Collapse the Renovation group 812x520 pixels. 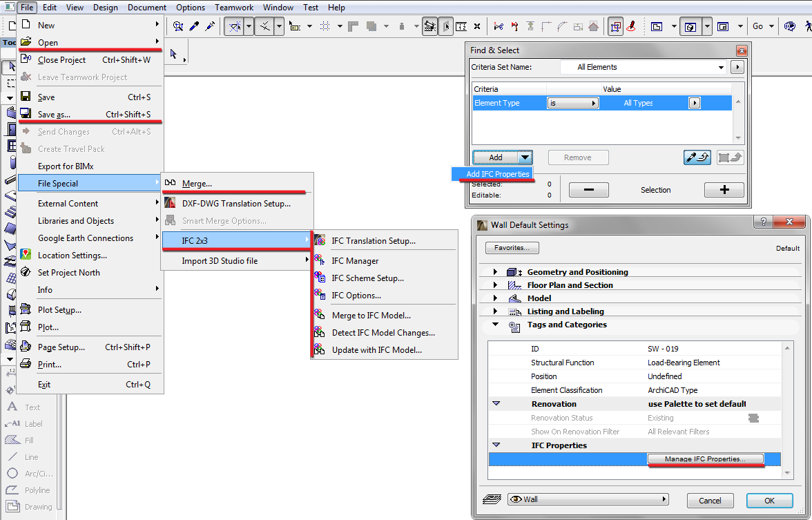point(496,403)
